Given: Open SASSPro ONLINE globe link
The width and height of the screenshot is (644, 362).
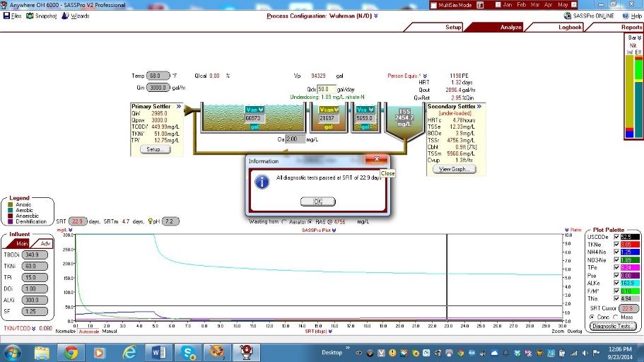Looking at the screenshot, I should point(568,16).
